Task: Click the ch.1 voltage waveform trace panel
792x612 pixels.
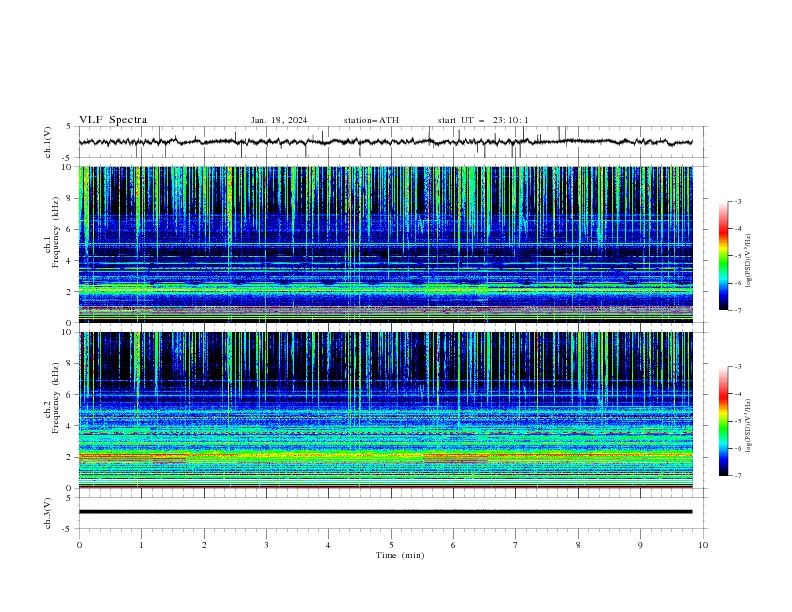Action: 392,142
